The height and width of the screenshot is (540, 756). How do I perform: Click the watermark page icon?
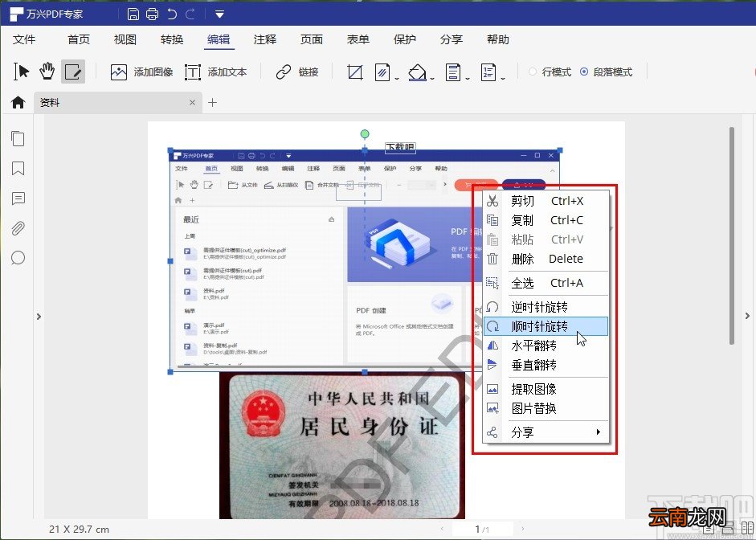pyautogui.click(x=382, y=72)
